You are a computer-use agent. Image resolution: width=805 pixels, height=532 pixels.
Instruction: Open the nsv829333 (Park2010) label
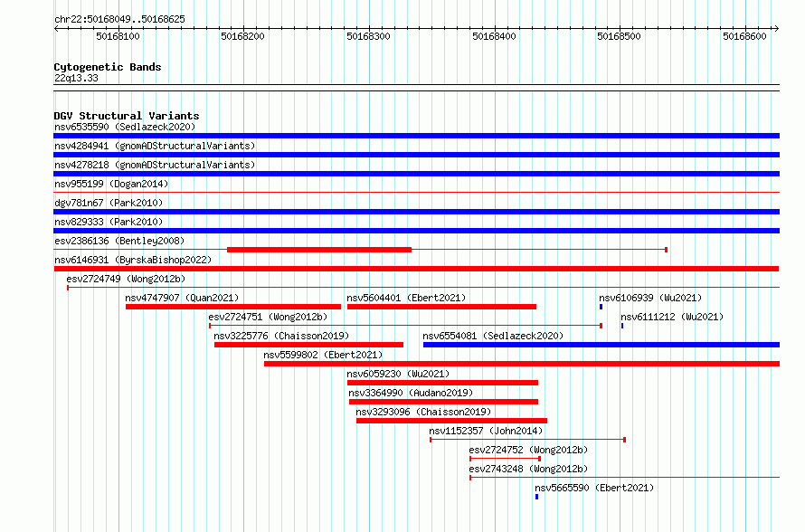click(x=109, y=222)
